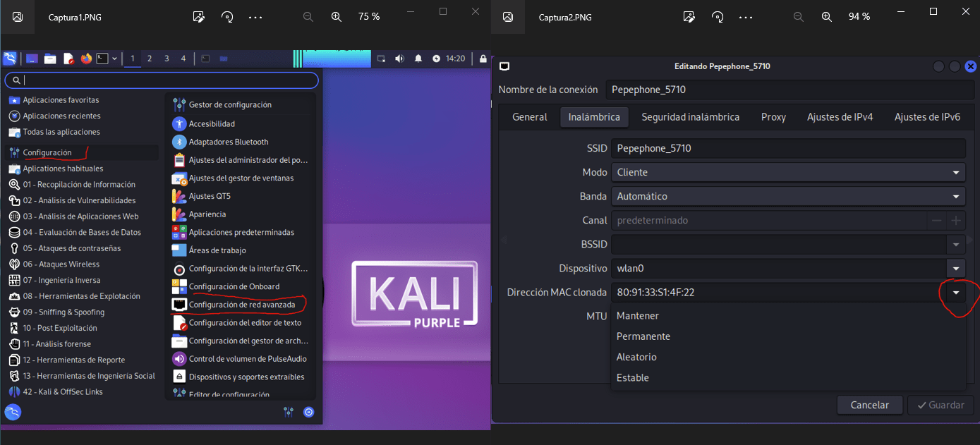Select '06 - Ataques Wireless' category
This screenshot has width=980, height=445.
(x=61, y=264)
